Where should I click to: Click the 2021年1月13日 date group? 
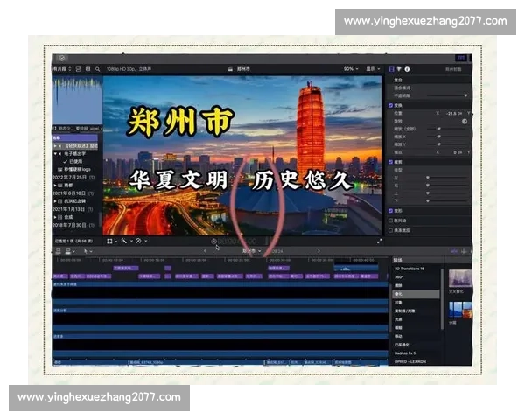(73, 209)
